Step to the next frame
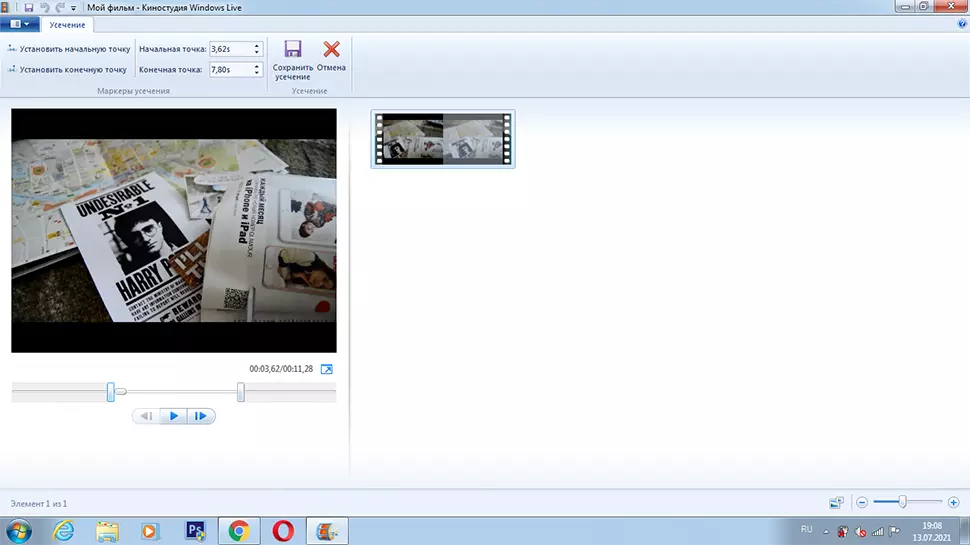Viewport: 970px width, 545px height. point(201,416)
